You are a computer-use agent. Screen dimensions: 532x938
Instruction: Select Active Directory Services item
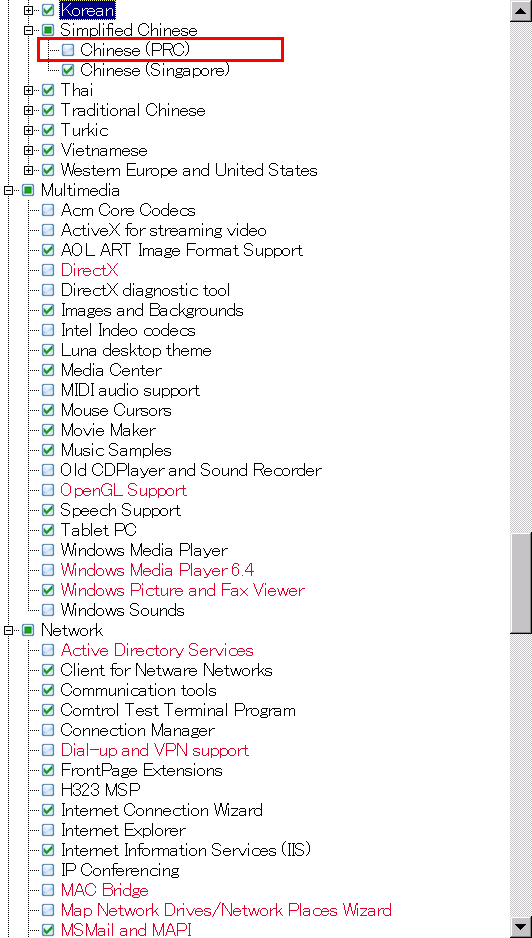[x=157, y=650]
